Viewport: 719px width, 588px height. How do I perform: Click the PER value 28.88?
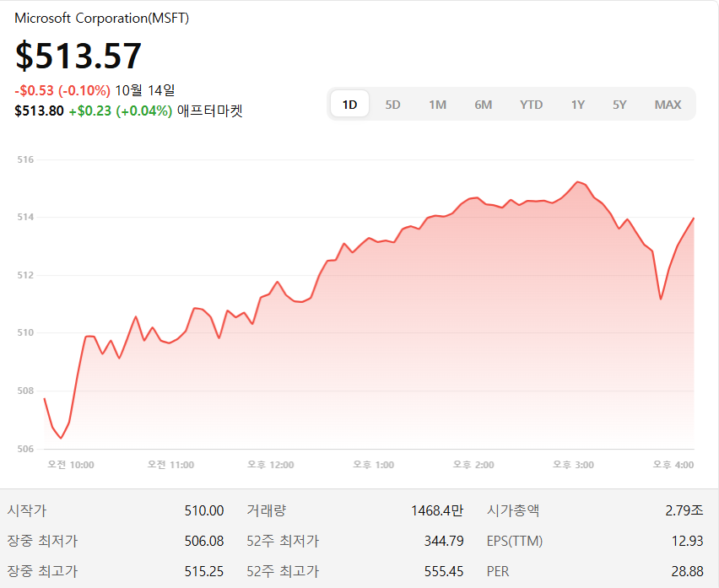point(687,571)
